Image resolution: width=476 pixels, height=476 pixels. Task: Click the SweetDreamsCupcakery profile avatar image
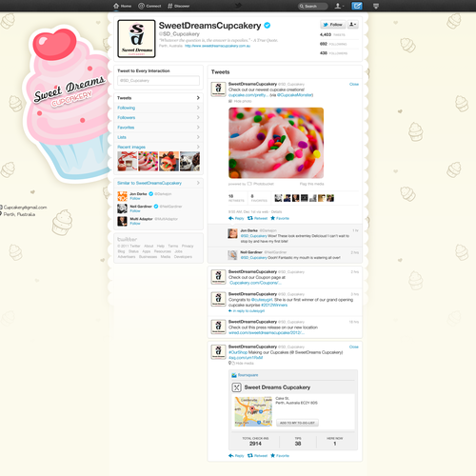136,39
